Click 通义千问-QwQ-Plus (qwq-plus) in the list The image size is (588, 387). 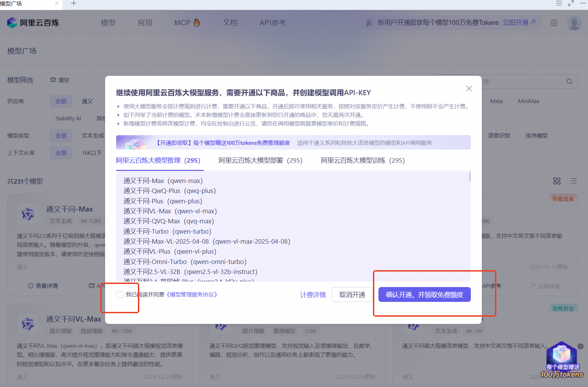pos(170,191)
